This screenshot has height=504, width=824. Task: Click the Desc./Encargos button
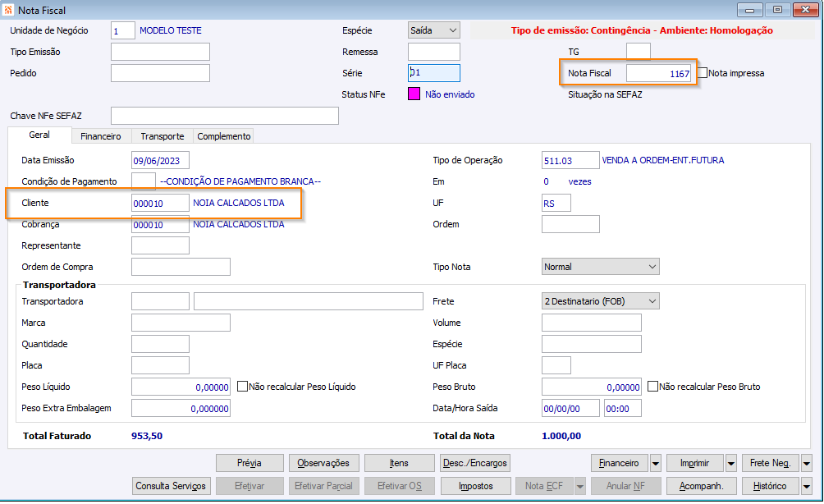pos(475,464)
